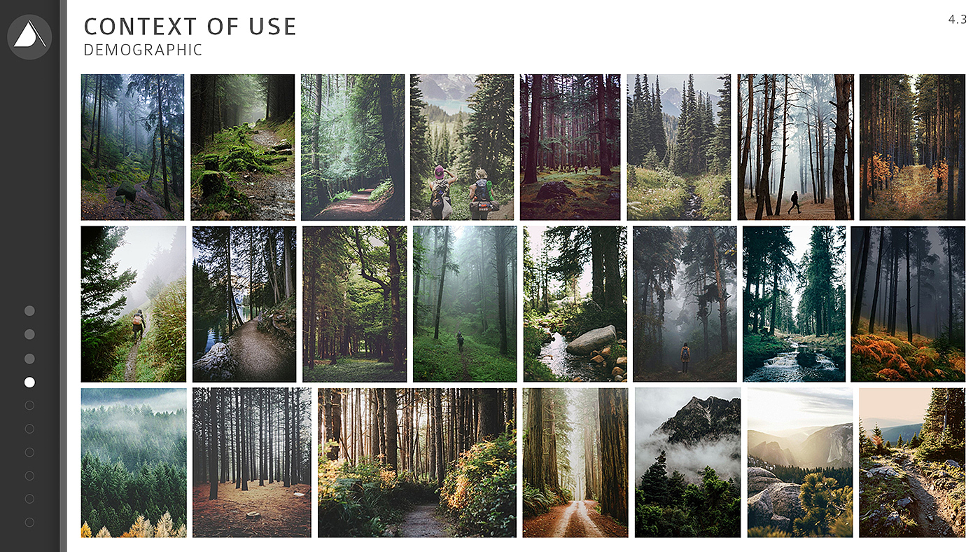Open the photo of a rocky mountain trail at sunset
The width and height of the screenshot is (980, 552).
tap(912, 463)
